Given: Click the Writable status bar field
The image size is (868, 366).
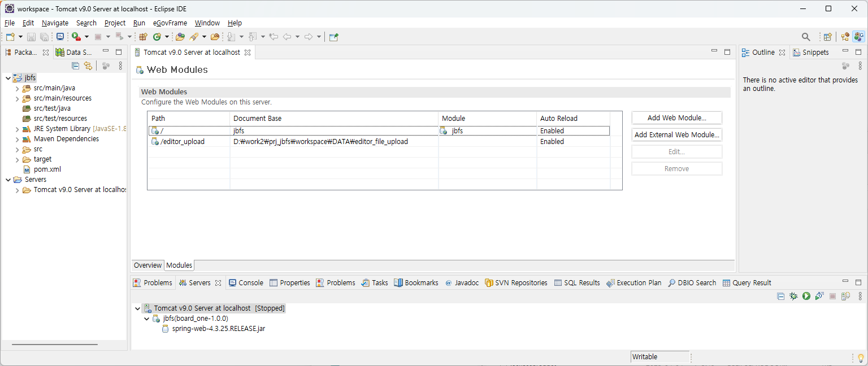Looking at the screenshot, I should (x=660, y=357).
